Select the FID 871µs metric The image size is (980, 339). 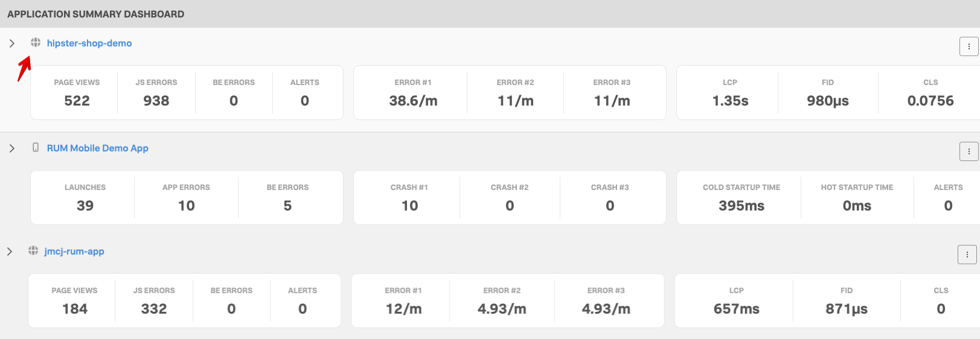847,301
